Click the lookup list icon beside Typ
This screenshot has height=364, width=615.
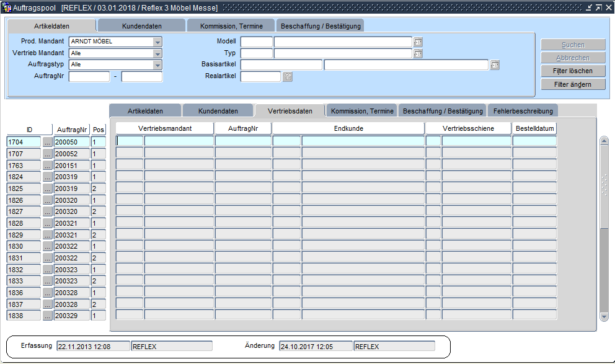[x=418, y=54]
